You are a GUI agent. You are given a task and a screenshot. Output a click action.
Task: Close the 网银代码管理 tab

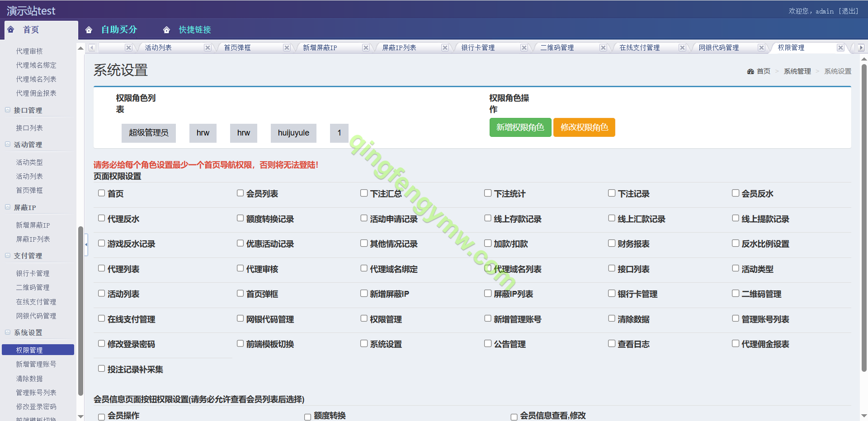point(761,47)
